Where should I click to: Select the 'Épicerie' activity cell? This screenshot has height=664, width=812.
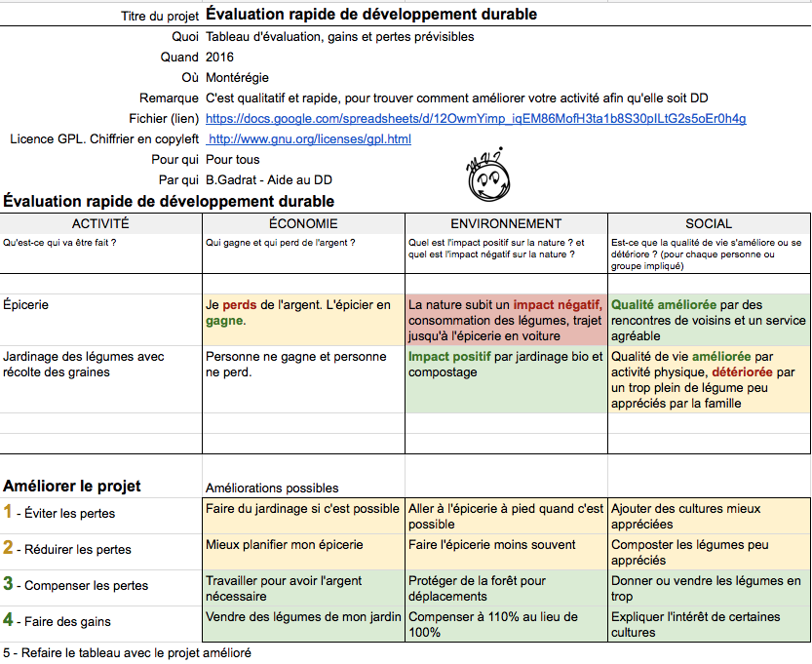101,320
